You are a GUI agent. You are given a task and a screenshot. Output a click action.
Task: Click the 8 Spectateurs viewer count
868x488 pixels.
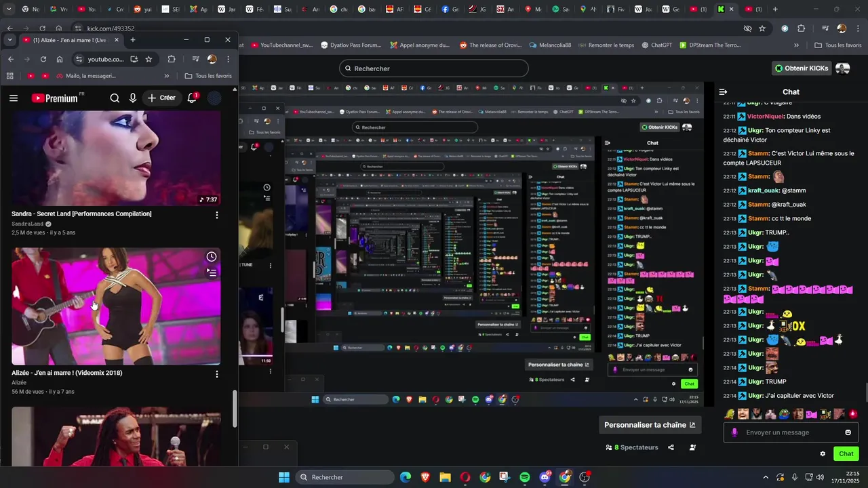point(632,447)
